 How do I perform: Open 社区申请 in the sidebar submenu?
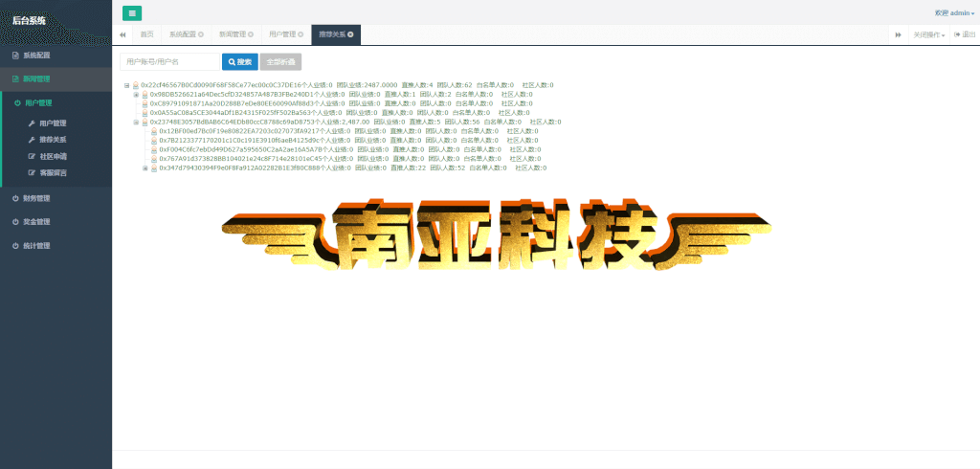pos(56,156)
